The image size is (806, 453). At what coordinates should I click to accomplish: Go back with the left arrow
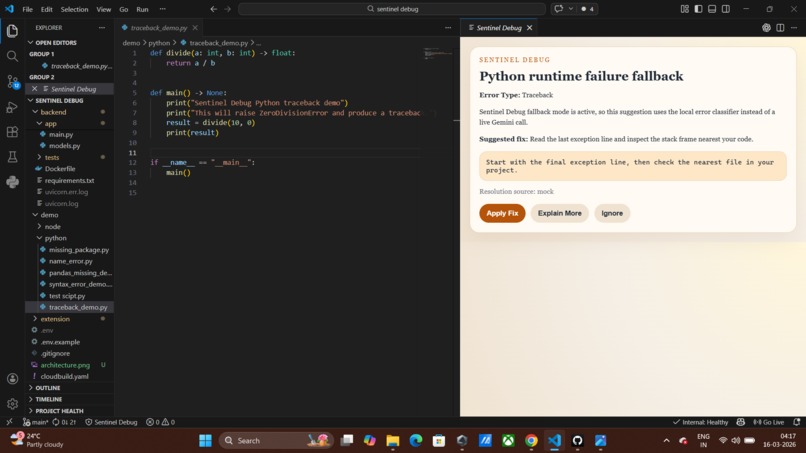tap(214, 9)
